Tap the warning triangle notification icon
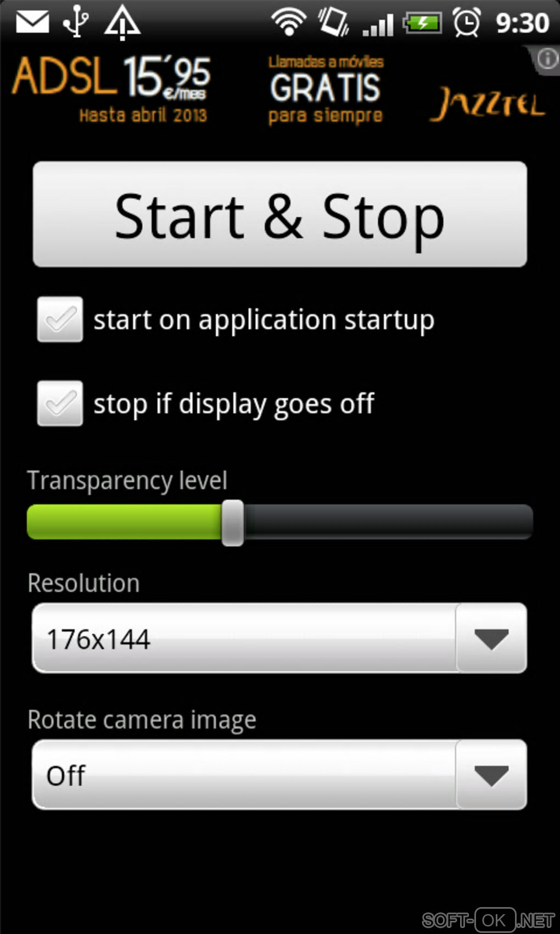Image resolution: width=560 pixels, height=934 pixels. [122, 22]
